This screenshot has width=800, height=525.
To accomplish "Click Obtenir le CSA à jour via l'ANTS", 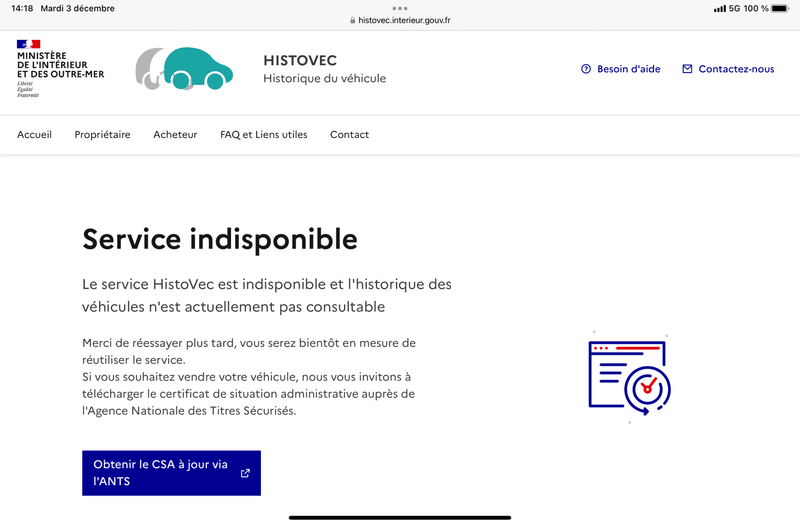I will coord(171,473).
